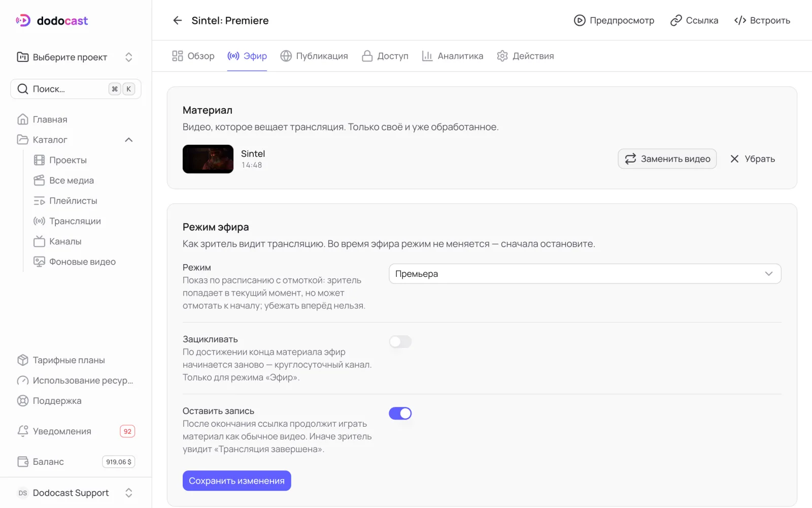Click the 92 notifications badge
This screenshot has height=508, width=812.
127,431
